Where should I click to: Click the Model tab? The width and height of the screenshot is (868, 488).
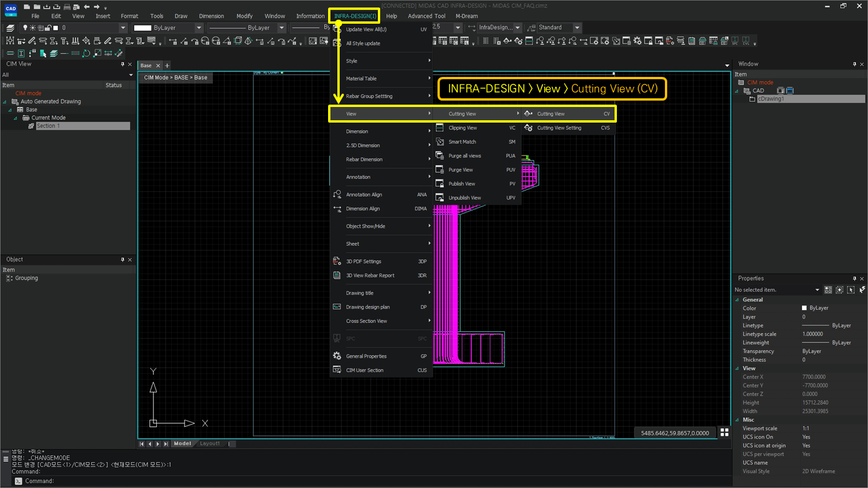coord(182,443)
